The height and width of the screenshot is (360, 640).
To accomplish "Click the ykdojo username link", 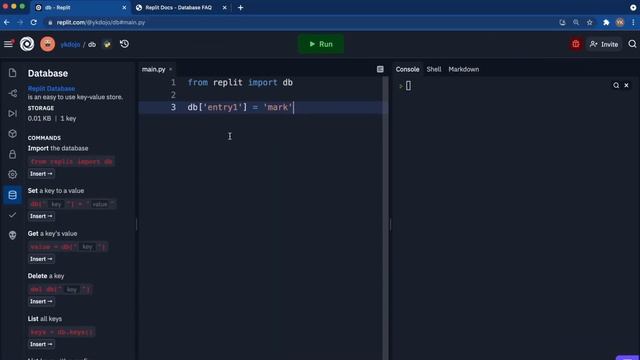I will point(70,44).
